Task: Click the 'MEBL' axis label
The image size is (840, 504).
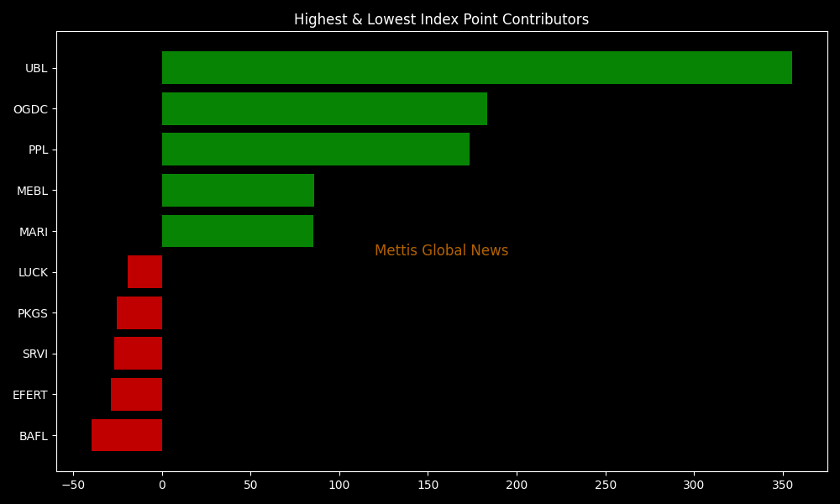Action: (32, 191)
